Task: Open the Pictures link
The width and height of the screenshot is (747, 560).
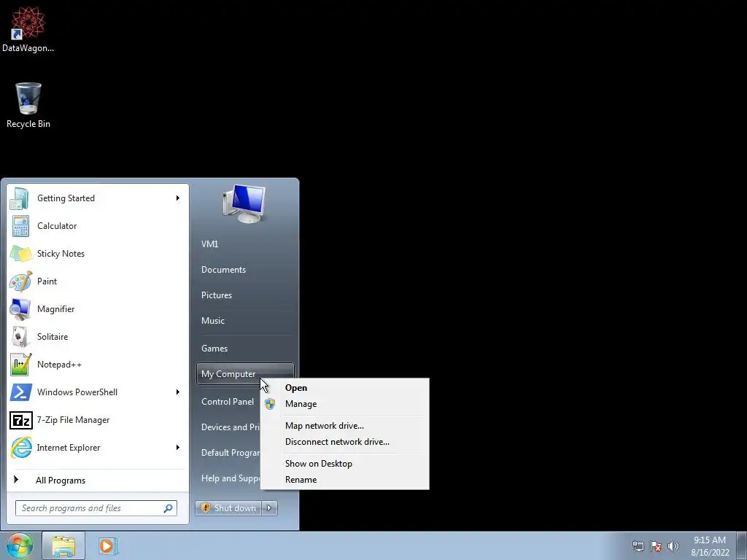Action: [x=216, y=295]
